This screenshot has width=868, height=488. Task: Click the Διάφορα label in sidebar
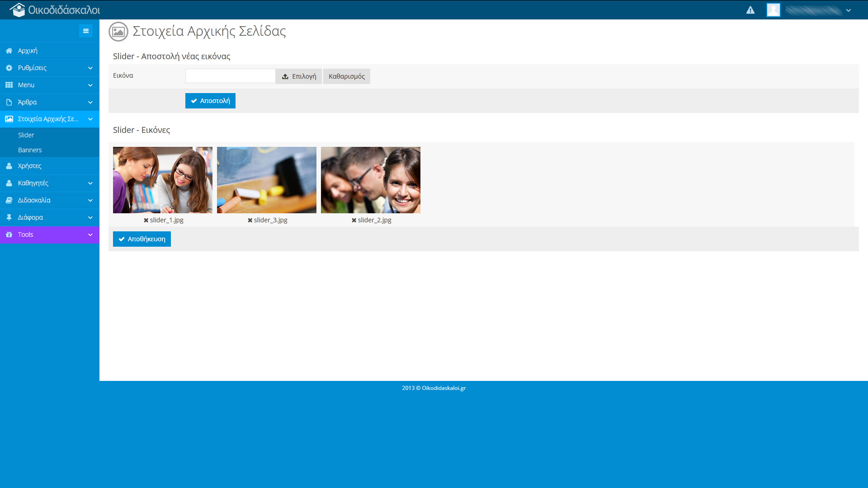[30, 217]
